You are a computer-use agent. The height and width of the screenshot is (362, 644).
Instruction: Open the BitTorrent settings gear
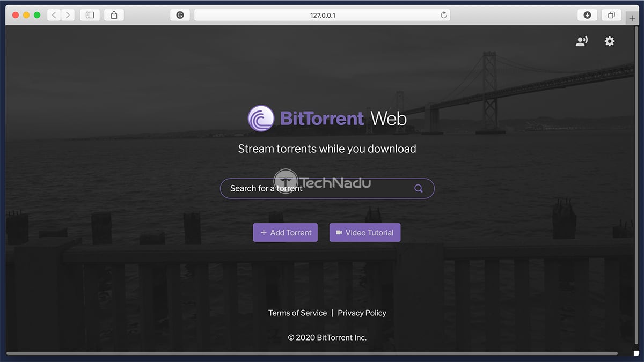point(610,41)
